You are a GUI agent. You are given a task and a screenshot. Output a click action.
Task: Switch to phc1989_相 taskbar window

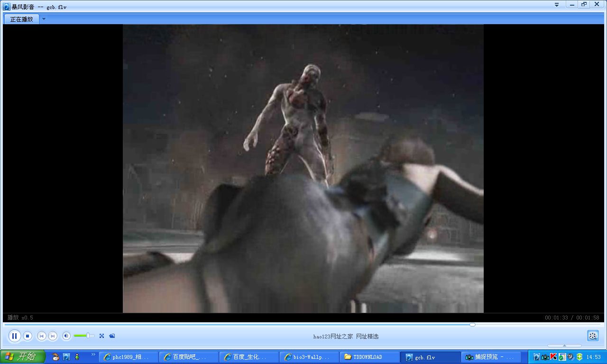pyautogui.click(x=129, y=357)
